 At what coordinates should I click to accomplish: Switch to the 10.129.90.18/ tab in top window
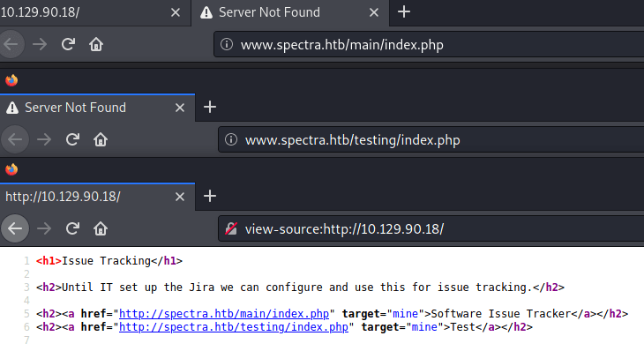[95, 12]
